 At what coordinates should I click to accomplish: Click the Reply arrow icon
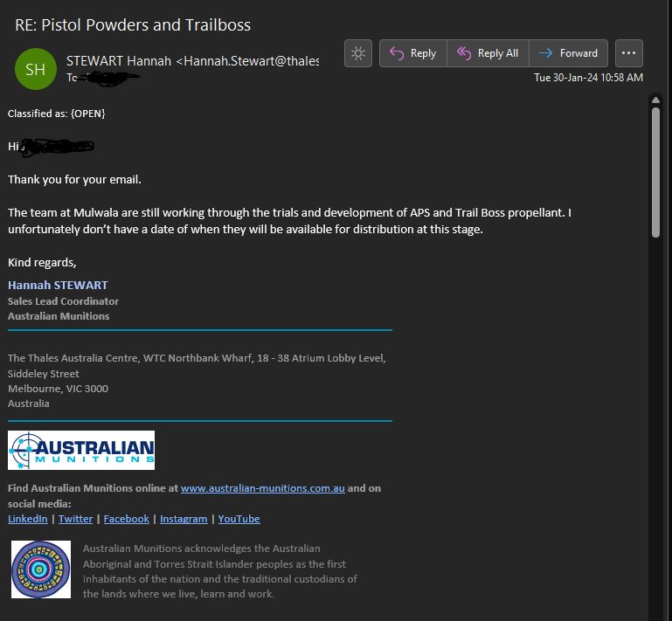coord(397,53)
